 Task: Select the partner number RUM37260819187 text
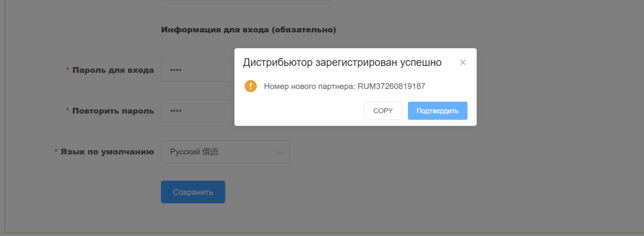[x=391, y=86]
